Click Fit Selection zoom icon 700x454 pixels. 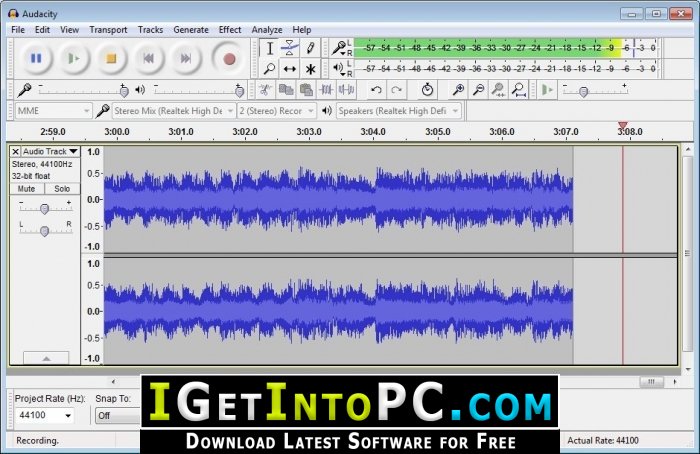[x=498, y=90]
